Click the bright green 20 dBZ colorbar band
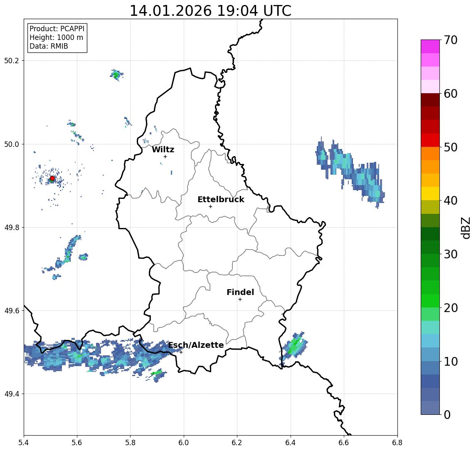 [430, 300]
